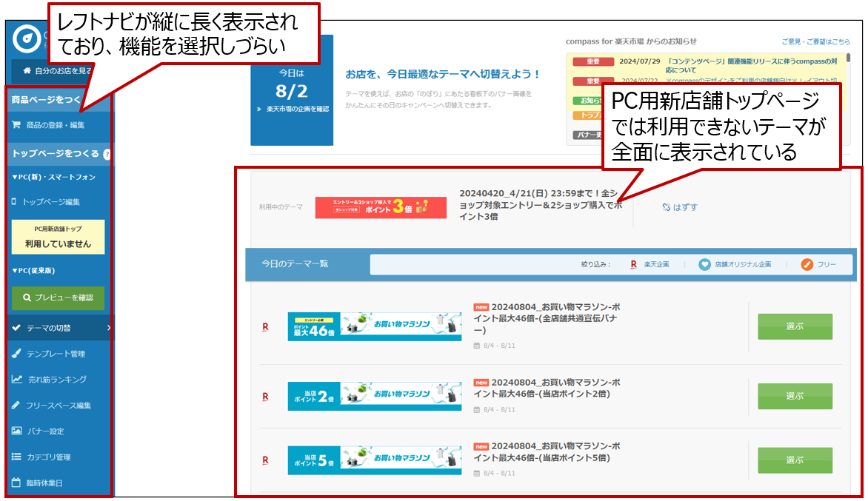Click the R icon on 当店ポイント2倍 row
This screenshot has width=868, height=501.
(265, 397)
